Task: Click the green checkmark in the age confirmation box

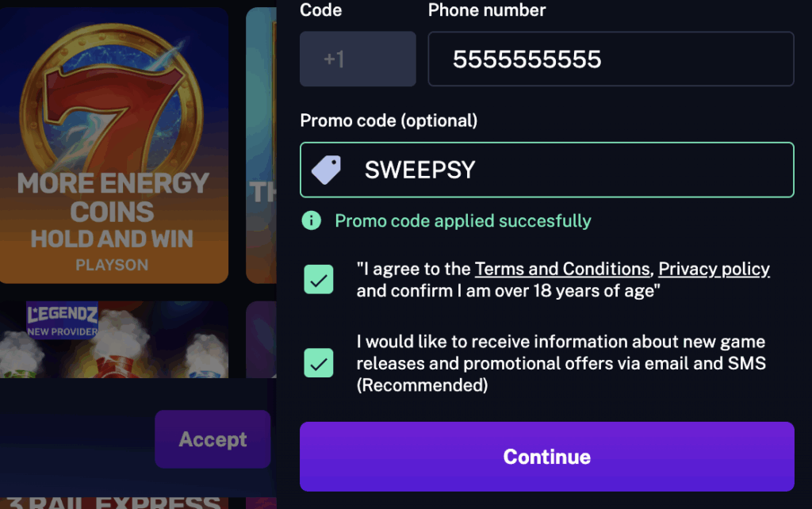Action: [x=319, y=279]
